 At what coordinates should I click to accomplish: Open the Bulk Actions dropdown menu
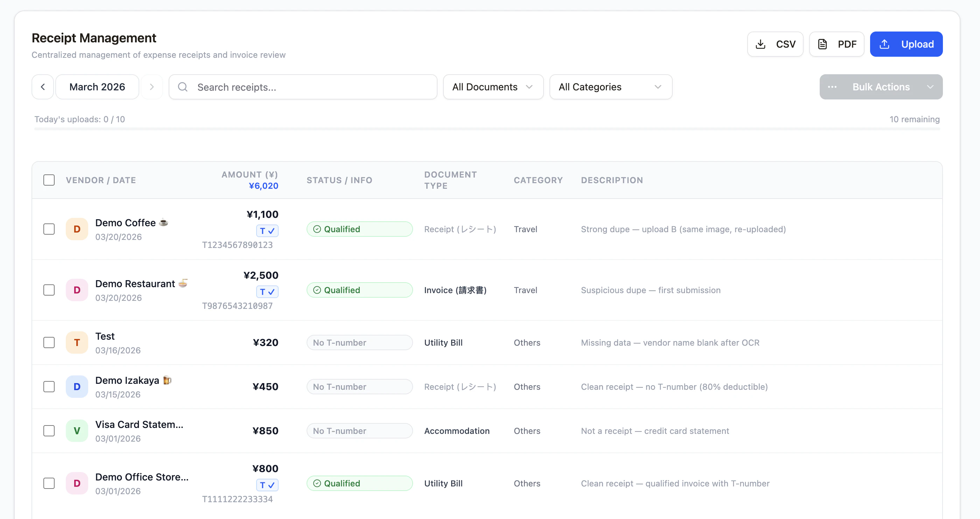881,87
